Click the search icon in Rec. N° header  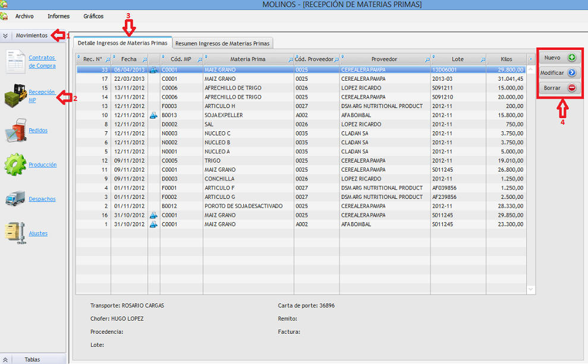tap(108, 59)
